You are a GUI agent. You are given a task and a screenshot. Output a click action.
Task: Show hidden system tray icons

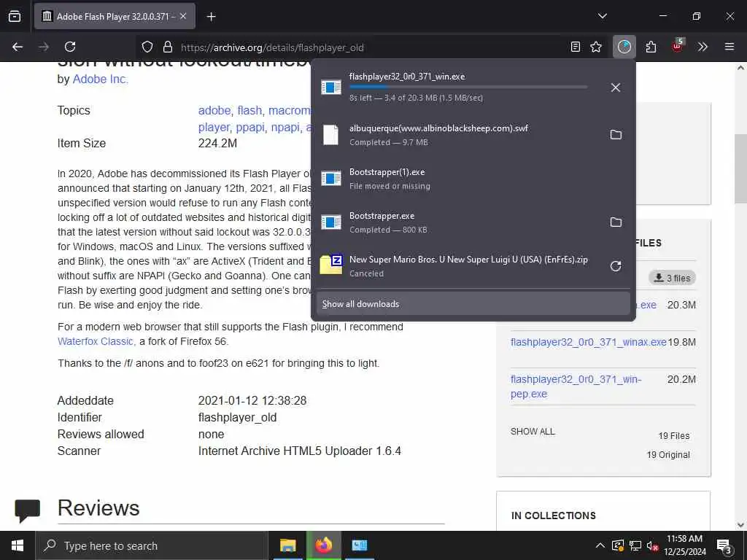coord(600,545)
